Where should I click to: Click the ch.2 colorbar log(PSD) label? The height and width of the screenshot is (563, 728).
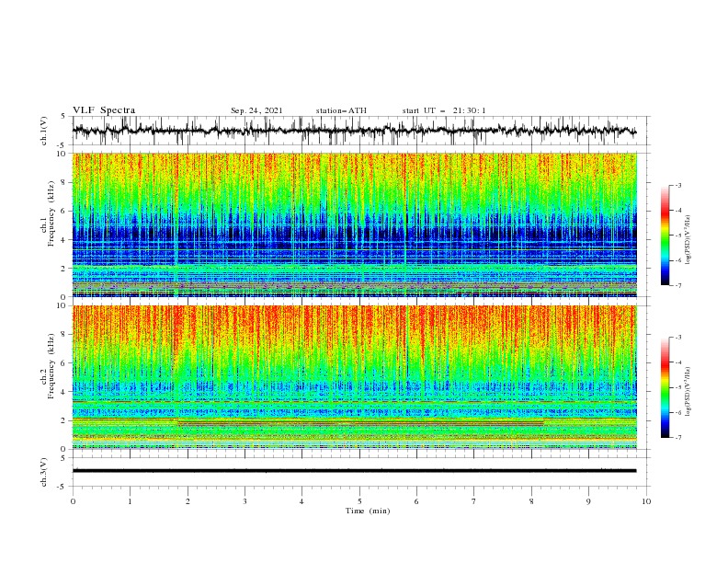(x=688, y=392)
